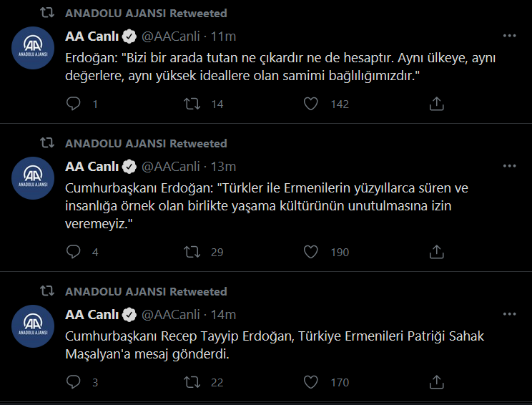Open AA Canlı profile from first tweet
This screenshot has height=405, width=532.
(92, 36)
